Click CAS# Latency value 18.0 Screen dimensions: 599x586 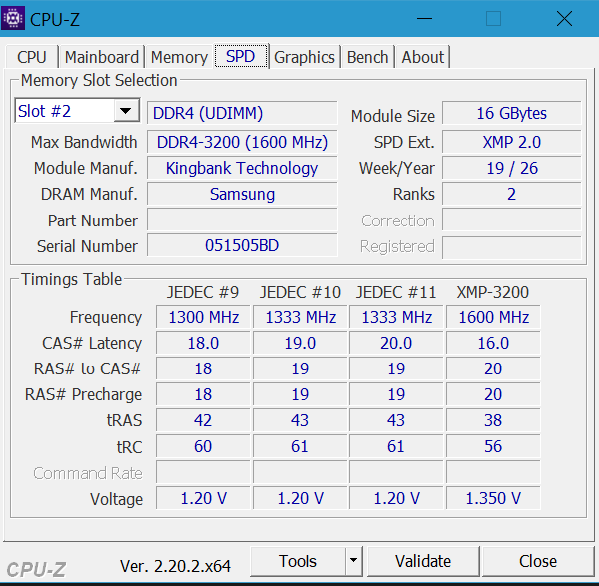203,343
